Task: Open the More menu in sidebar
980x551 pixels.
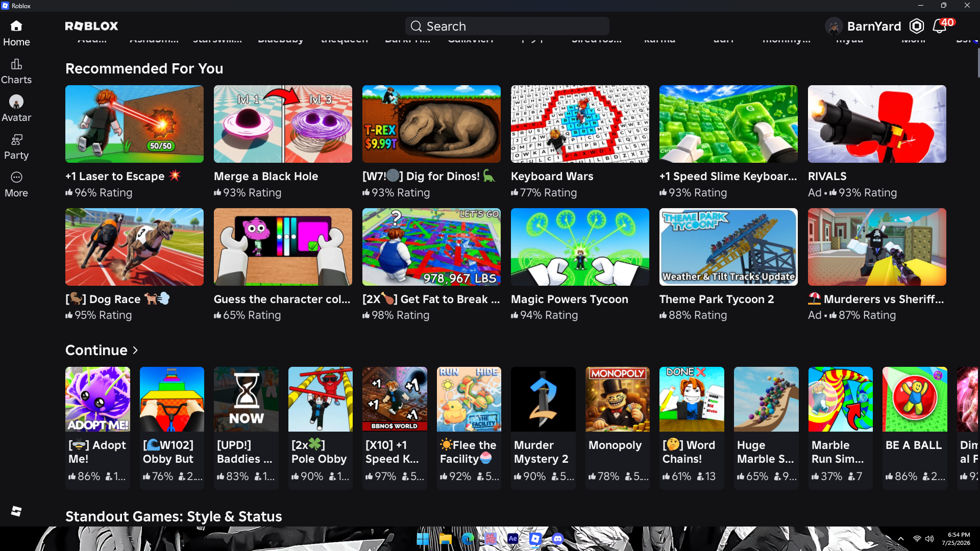Action: (x=16, y=184)
